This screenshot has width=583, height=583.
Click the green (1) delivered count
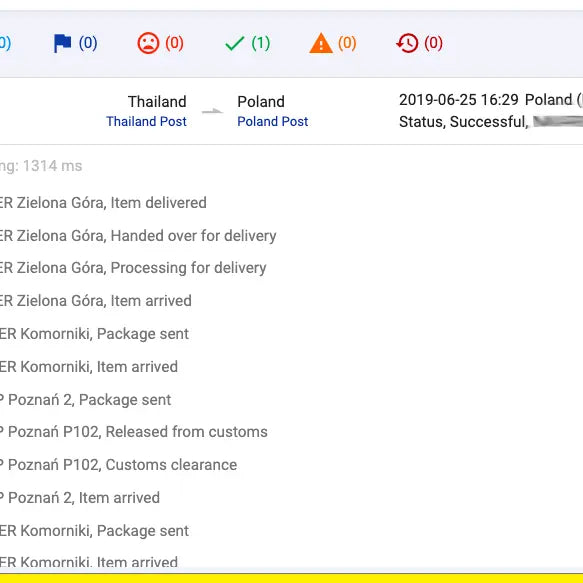click(x=261, y=43)
